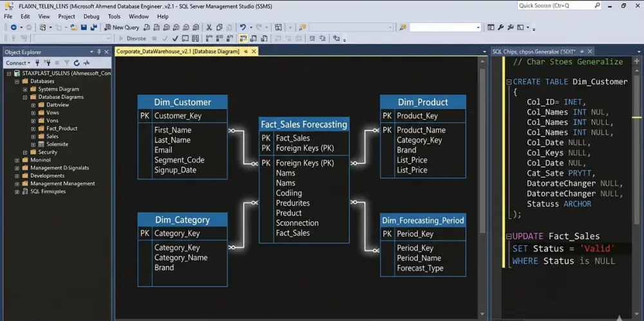Pin the Object Explorer panel

pos(99,51)
